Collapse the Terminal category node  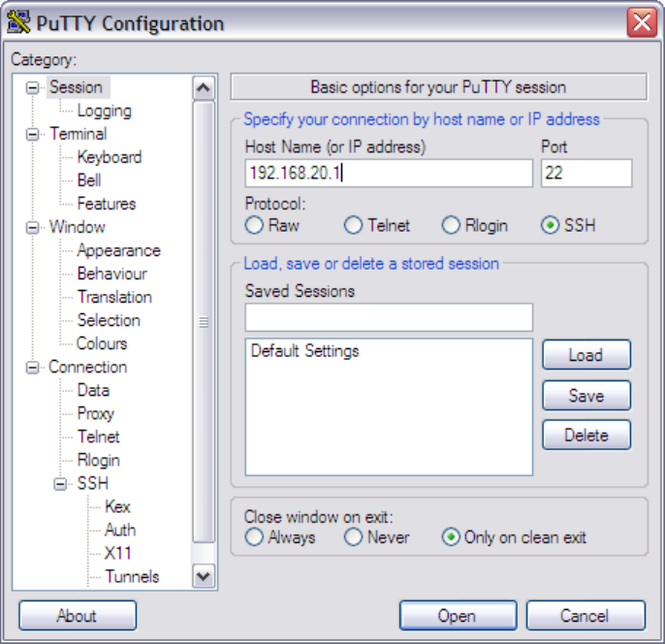(32, 135)
